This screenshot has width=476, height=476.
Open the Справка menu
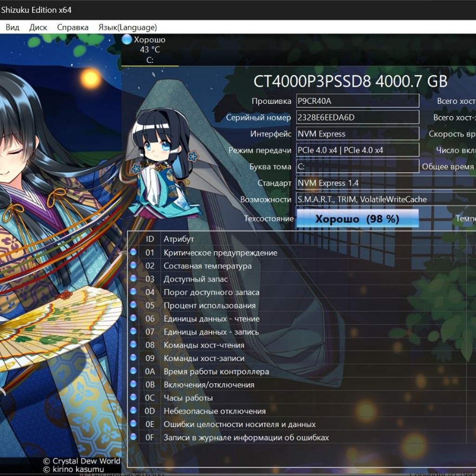coord(73,27)
